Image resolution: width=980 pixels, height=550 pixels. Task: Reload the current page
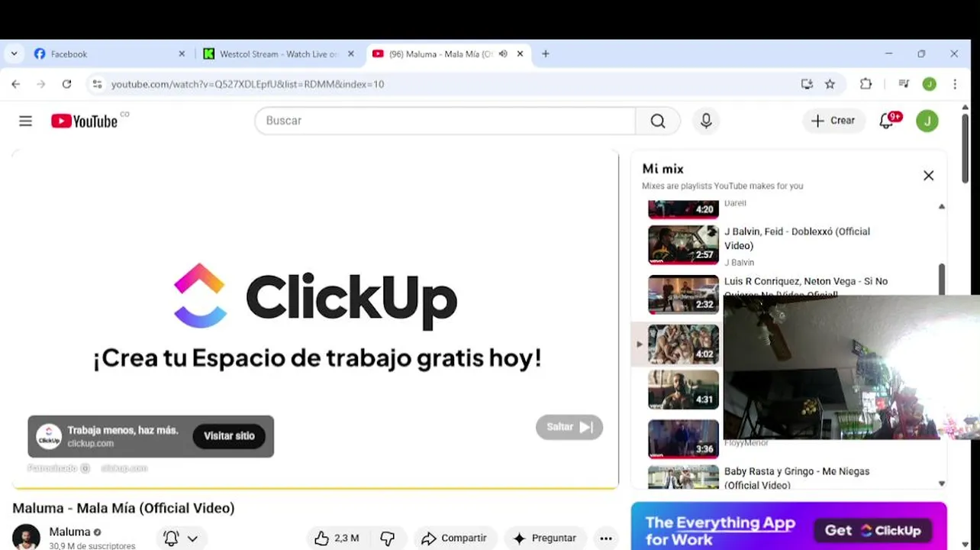click(x=66, y=84)
